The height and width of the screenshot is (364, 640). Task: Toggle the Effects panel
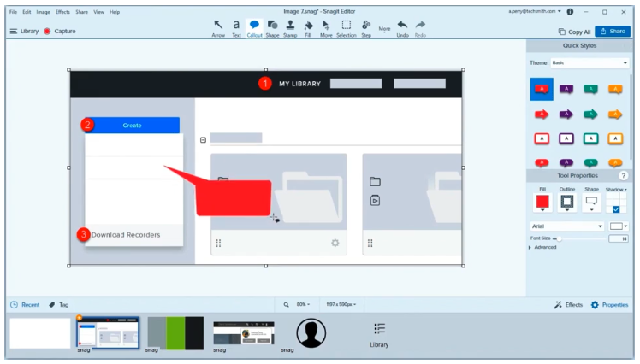click(x=568, y=304)
